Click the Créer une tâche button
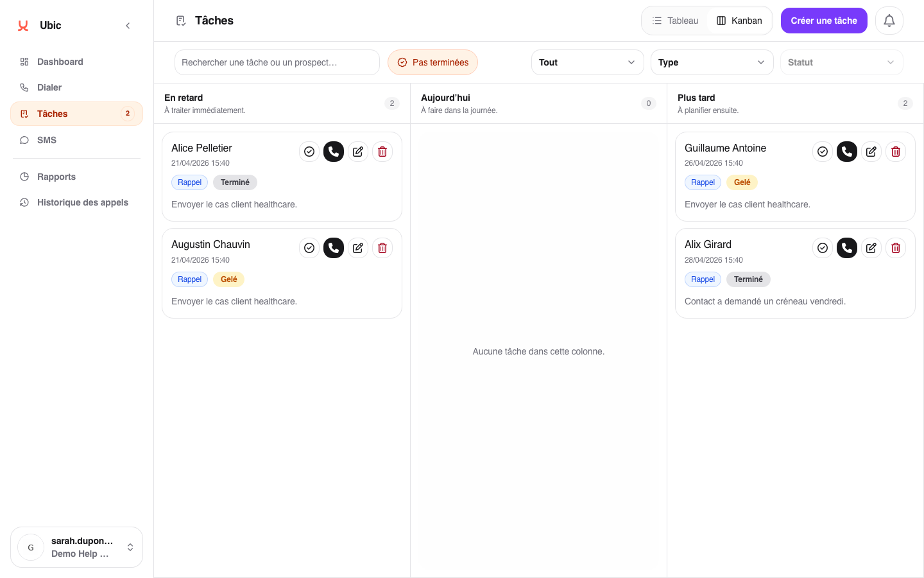The height and width of the screenshot is (578, 924). point(824,21)
